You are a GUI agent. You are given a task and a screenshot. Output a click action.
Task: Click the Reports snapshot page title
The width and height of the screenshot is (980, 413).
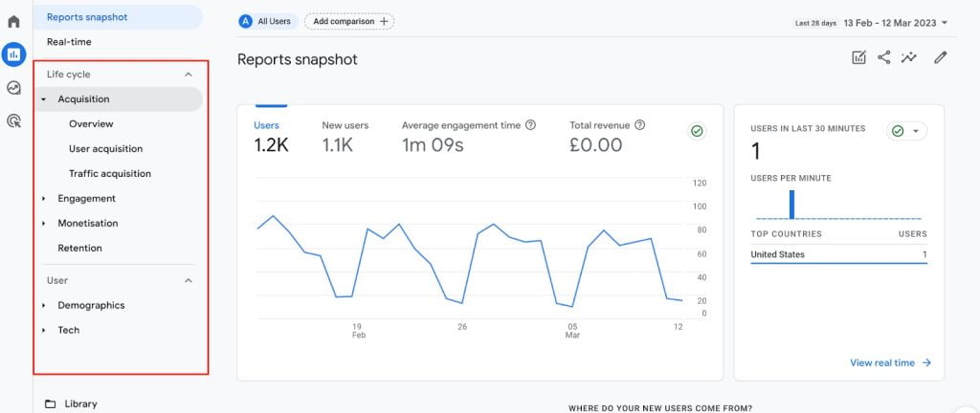(x=298, y=60)
